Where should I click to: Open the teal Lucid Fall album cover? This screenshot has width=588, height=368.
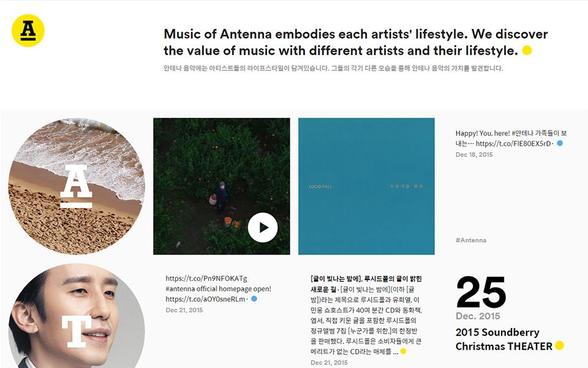(x=366, y=186)
